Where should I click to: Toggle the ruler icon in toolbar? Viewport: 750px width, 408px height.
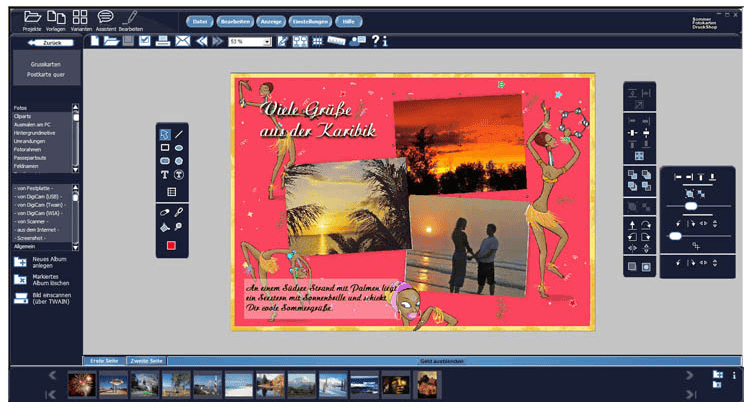336,41
